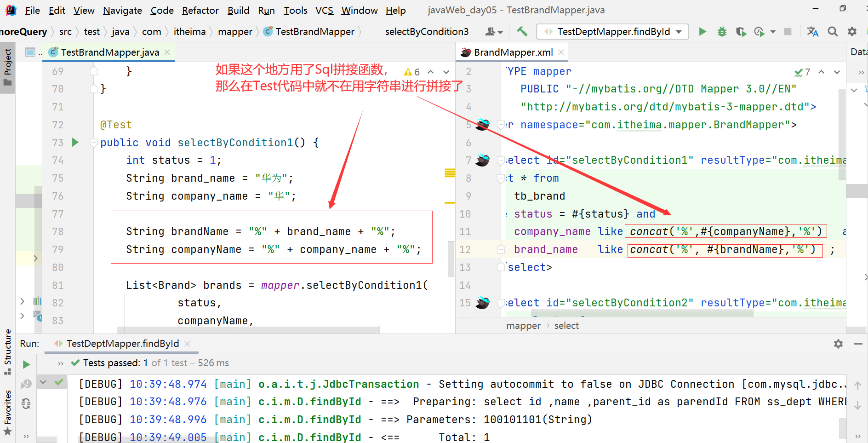The image size is (868, 443).
Task: Open the run configuration dropdown TestDeptMapper.findById
Action: click(x=612, y=31)
